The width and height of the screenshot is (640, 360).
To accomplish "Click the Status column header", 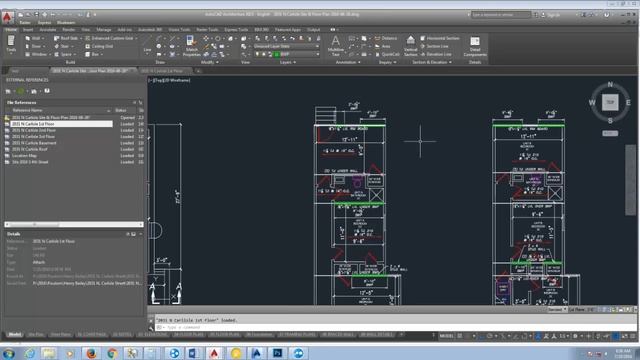I will point(125,110).
